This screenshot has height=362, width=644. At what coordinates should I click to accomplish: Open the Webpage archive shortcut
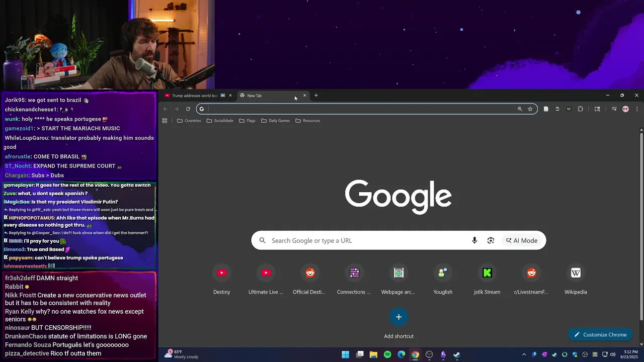398,279
